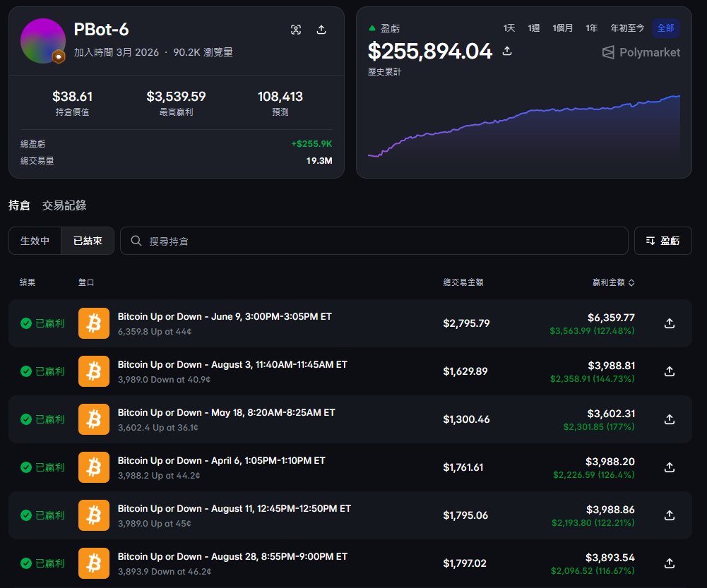The image size is (707, 588).
Task: Open Bitcoin icon for May 18 market
Action: (x=94, y=419)
